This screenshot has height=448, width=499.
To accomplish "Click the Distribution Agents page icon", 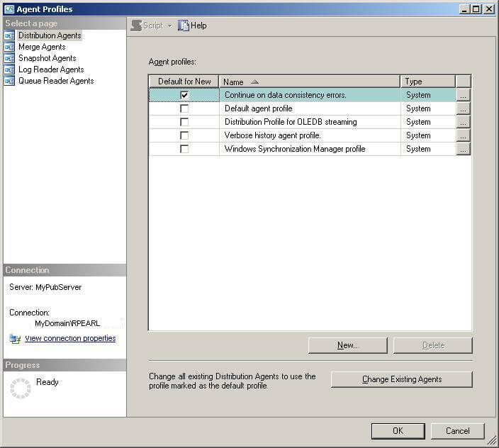I will click(9, 35).
